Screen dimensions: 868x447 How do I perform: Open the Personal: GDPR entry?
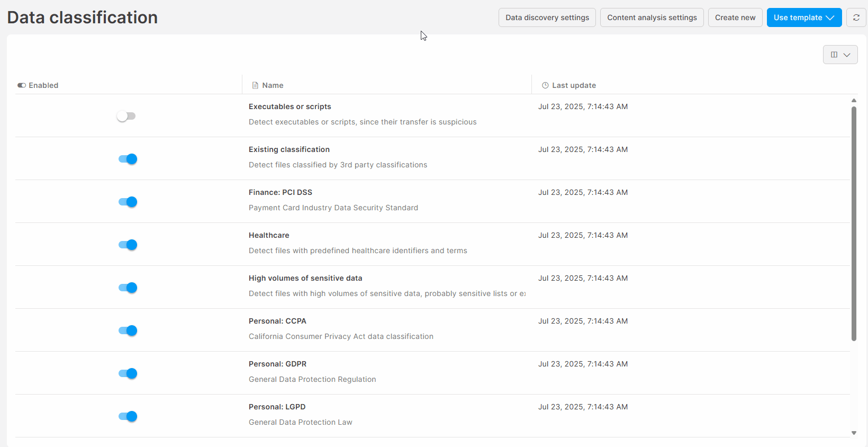(277, 364)
